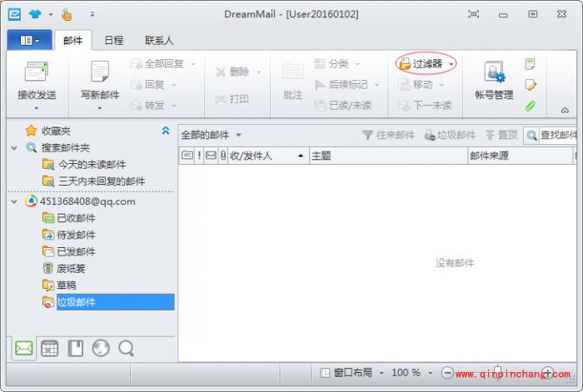The height and width of the screenshot is (392, 583).
Task: Compose new mail with 写新邮件
Action: pyautogui.click(x=100, y=79)
